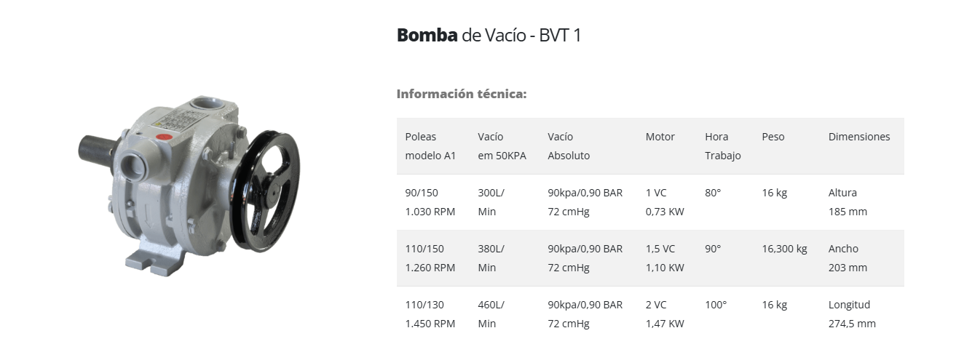The height and width of the screenshot is (344, 980).
Task: Click the vacuum pump product image
Action: (187, 185)
